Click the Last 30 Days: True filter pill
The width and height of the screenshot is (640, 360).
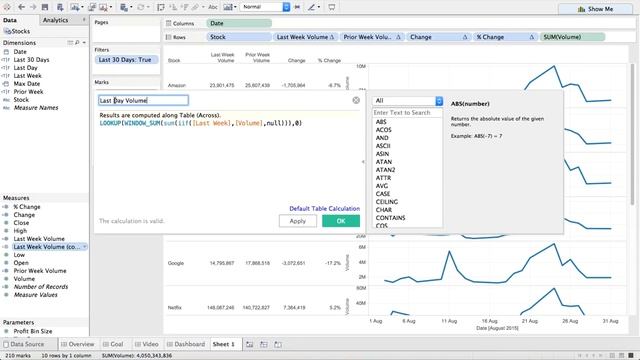click(126, 60)
